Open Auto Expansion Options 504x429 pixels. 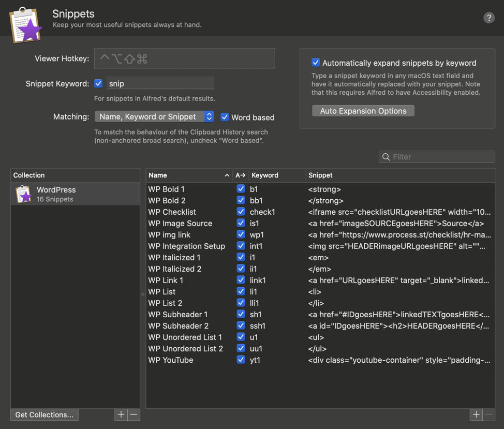(363, 111)
